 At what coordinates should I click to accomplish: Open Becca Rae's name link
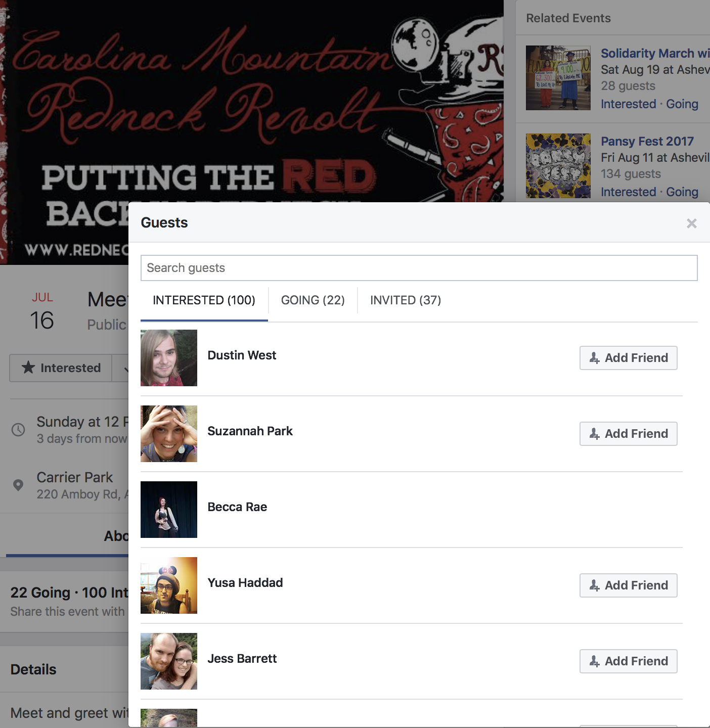click(x=237, y=507)
